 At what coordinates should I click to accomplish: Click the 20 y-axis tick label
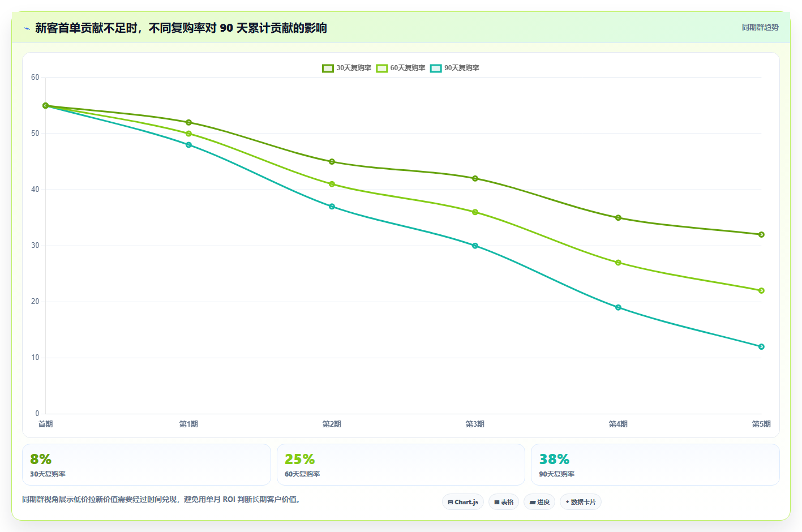(35, 302)
